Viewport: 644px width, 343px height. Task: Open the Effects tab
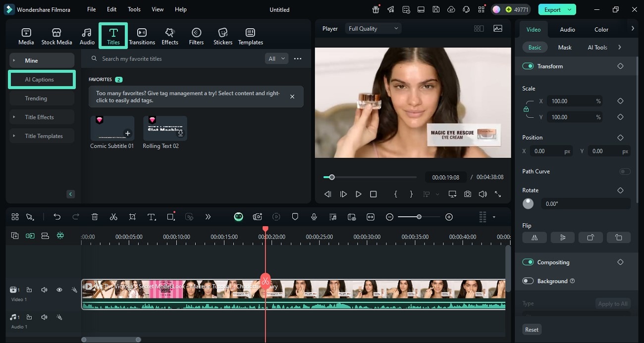pos(169,36)
